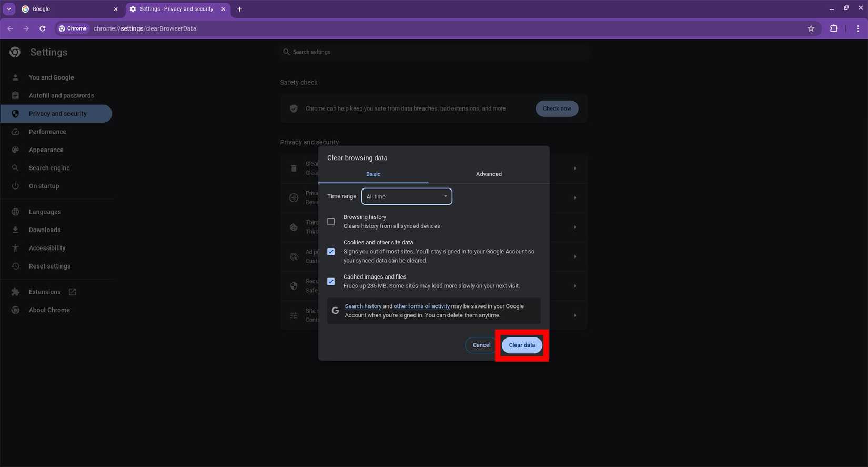This screenshot has width=868, height=467.
Task: Click the tab search chevron icon
Action: [9, 9]
